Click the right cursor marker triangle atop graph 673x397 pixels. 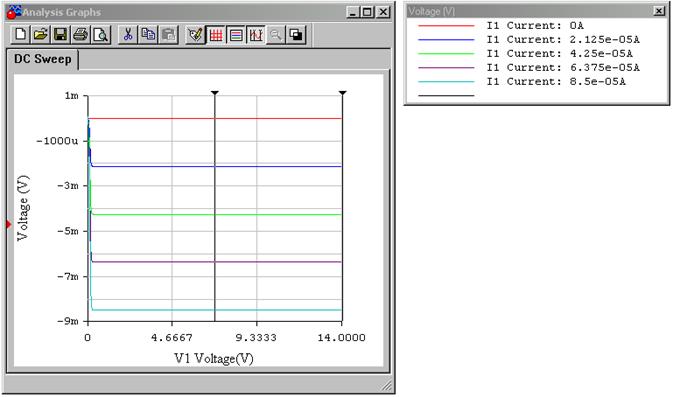pos(342,93)
